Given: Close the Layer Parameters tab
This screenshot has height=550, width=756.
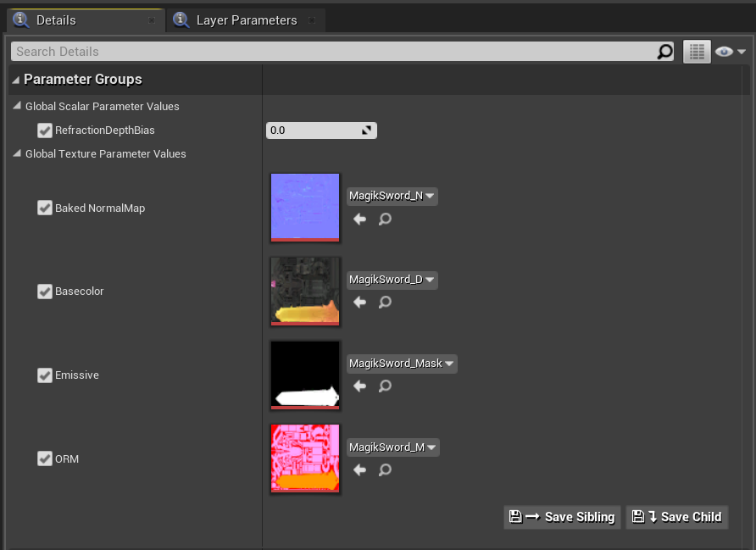Looking at the screenshot, I should (x=312, y=20).
